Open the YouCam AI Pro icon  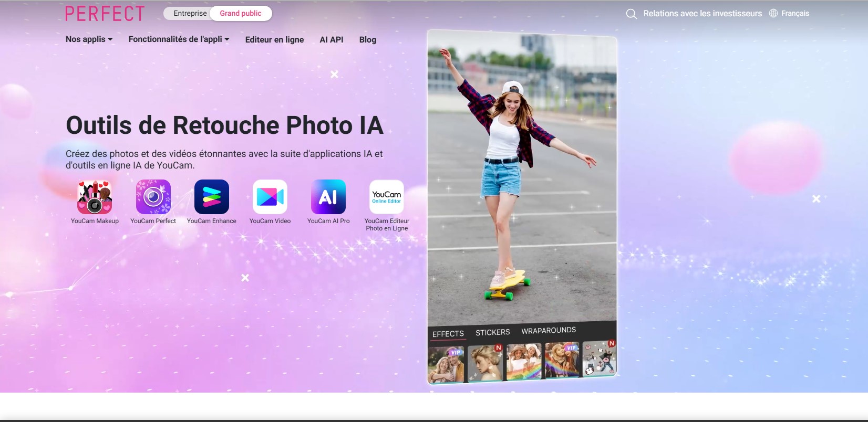point(328,197)
